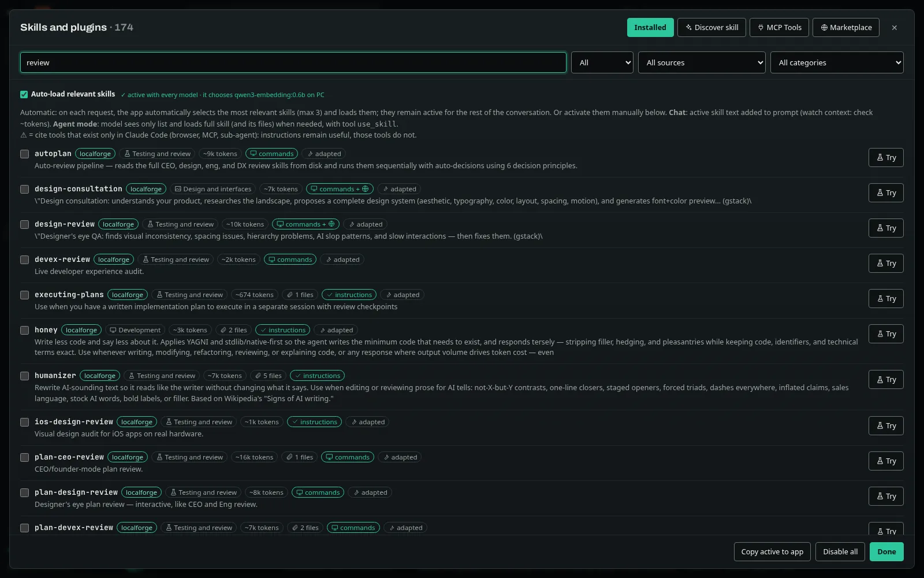Screen dimensions: 924x578
Task: Click 'Testing and review' tag on ios-design-review
Action: click(x=199, y=422)
